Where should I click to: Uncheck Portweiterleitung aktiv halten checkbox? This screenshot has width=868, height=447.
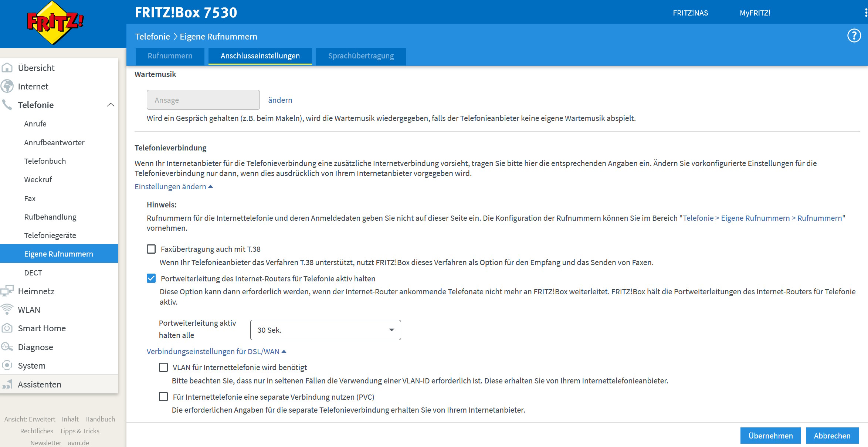(151, 278)
